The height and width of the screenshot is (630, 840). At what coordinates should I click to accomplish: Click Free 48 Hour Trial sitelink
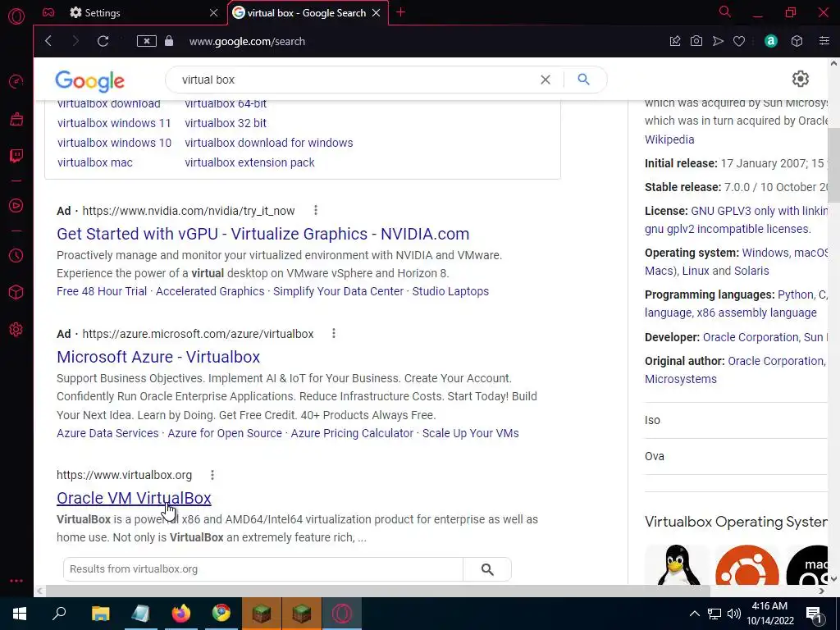(102, 291)
